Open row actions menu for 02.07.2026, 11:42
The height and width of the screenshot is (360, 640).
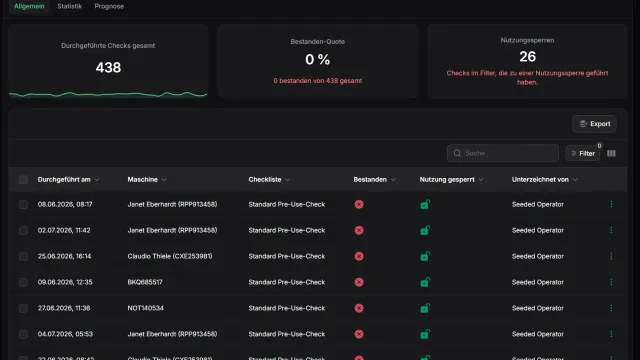tap(611, 230)
